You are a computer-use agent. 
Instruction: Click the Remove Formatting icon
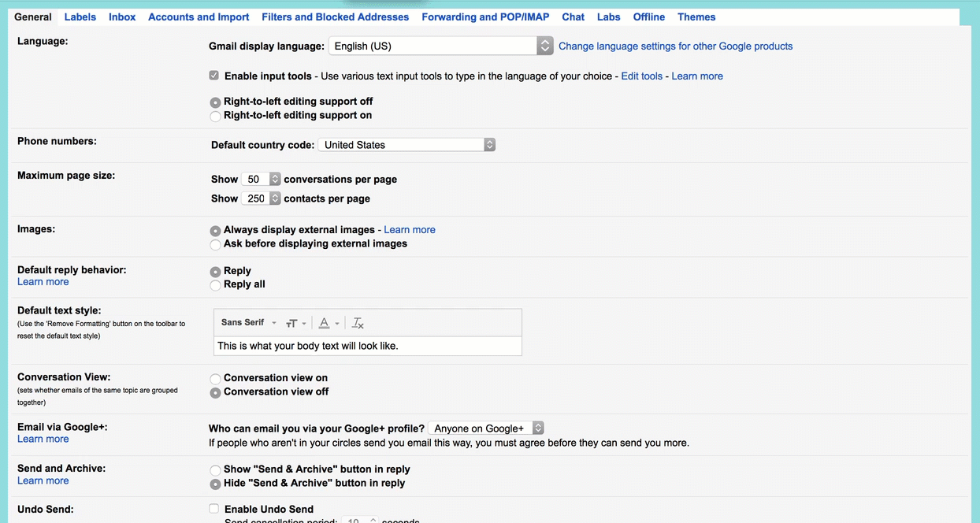pos(358,323)
